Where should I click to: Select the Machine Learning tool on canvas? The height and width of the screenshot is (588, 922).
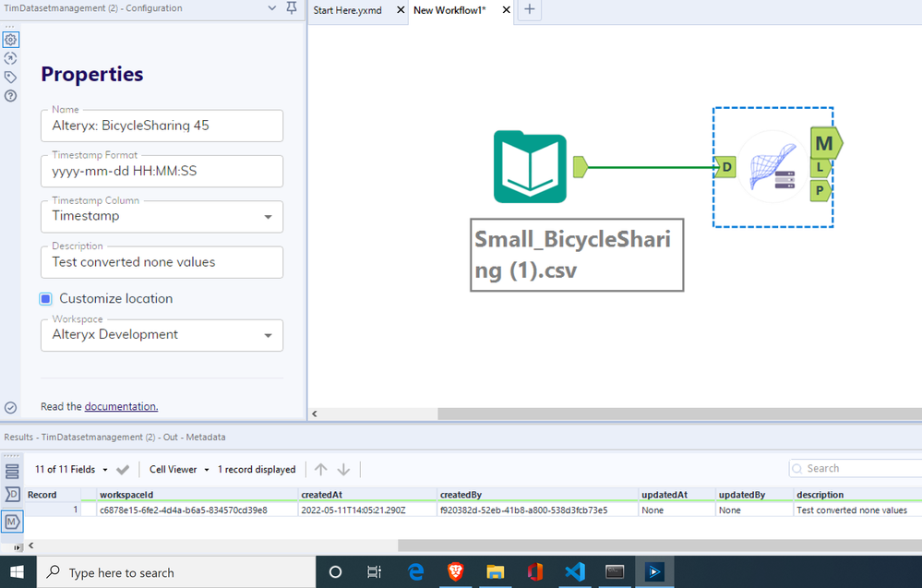pyautogui.click(x=773, y=167)
